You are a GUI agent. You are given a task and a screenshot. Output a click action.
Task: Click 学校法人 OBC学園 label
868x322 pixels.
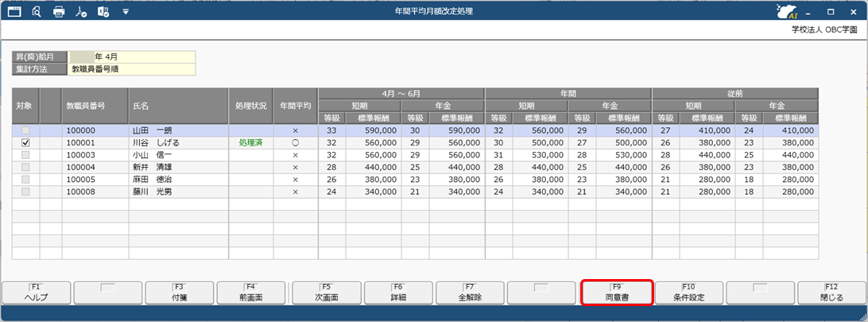click(824, 30)
